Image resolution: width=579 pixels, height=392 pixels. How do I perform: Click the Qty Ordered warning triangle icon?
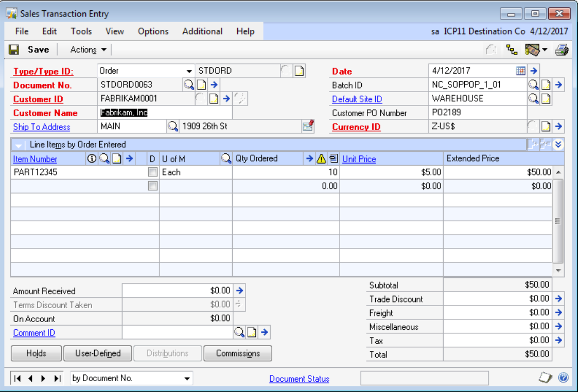click(x=321, y=159)
